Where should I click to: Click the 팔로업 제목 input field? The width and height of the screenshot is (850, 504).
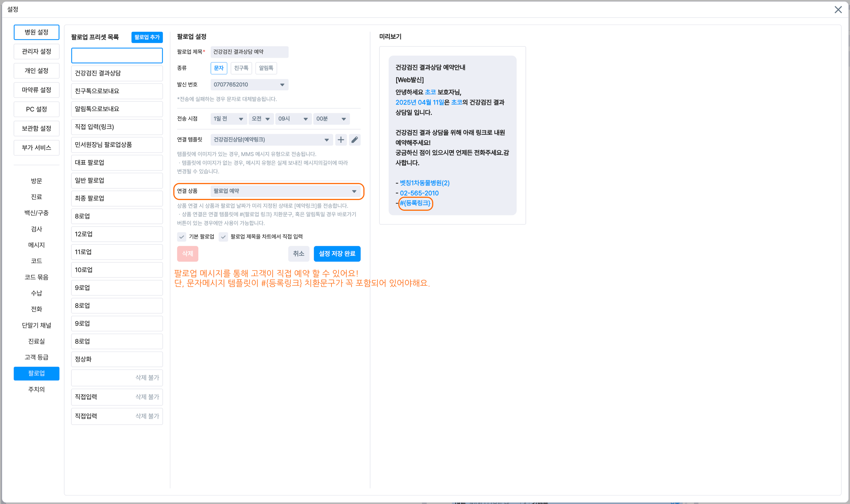(x=249, y=52)
